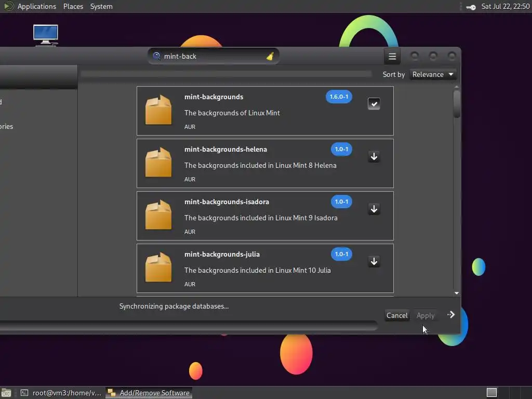Click AUR label under mint-backgrounds-julia
This screenshot has width=532, height=399.
pos(190,284)
